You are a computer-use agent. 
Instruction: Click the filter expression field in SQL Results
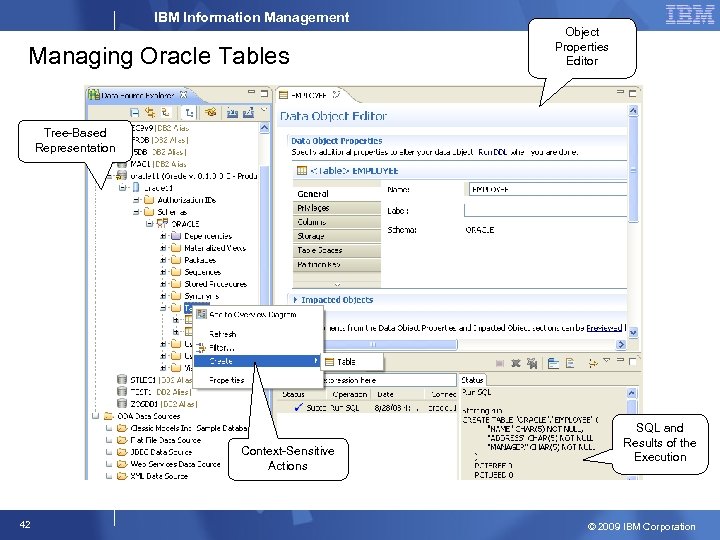tap(389, 380)
